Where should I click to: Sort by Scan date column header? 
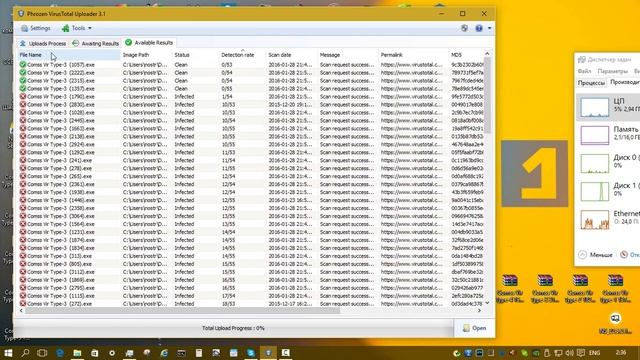(x=291, y=55)
